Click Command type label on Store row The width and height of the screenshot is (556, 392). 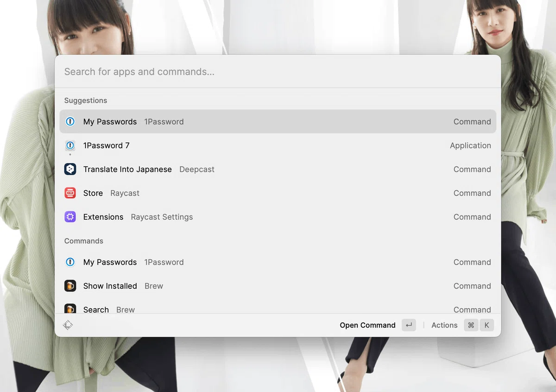[472, 193]
